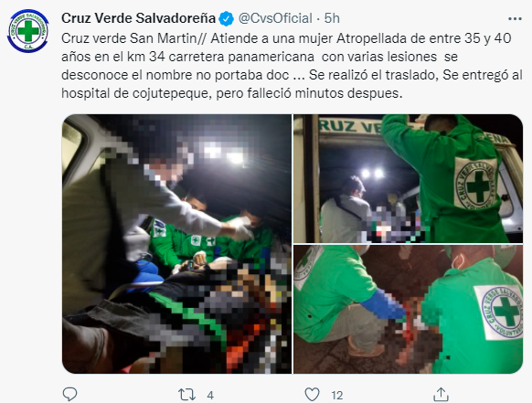532x403 pixels.
Task: Visit the @CvsOficial handle link
Action: click(x=275, y=18)
